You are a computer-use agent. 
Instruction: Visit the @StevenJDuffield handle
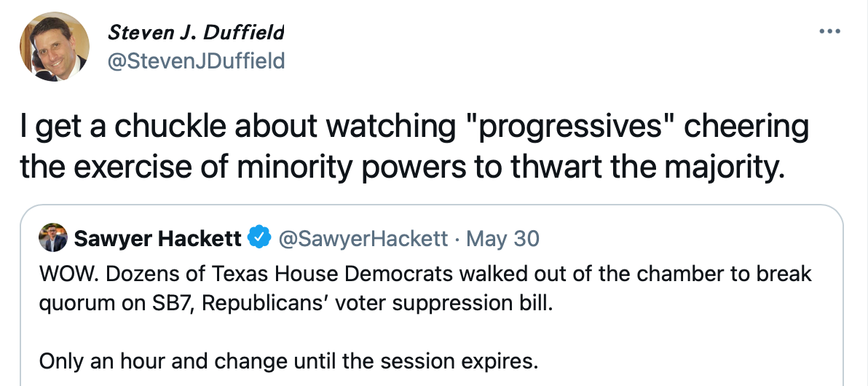coord(196,61)
